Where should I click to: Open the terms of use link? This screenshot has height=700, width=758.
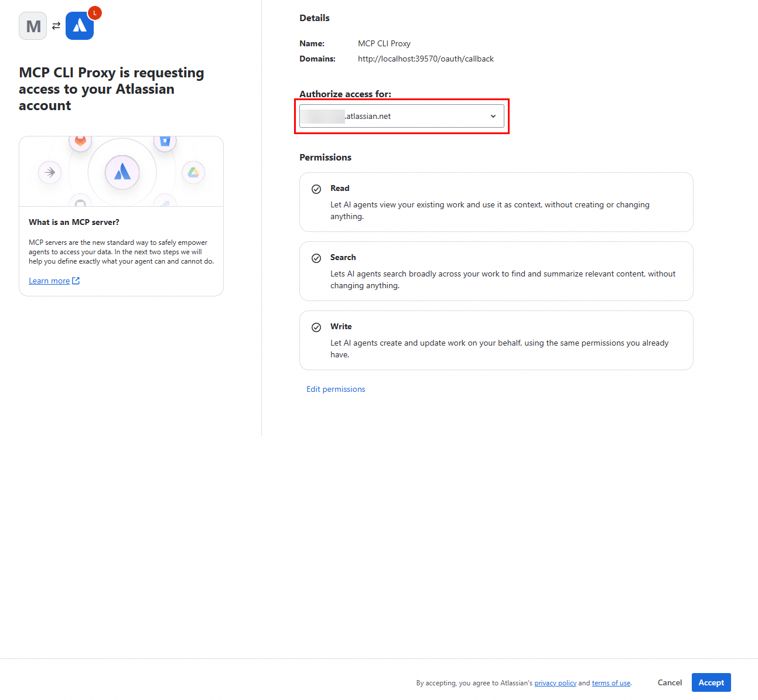(x=611, y=683)
